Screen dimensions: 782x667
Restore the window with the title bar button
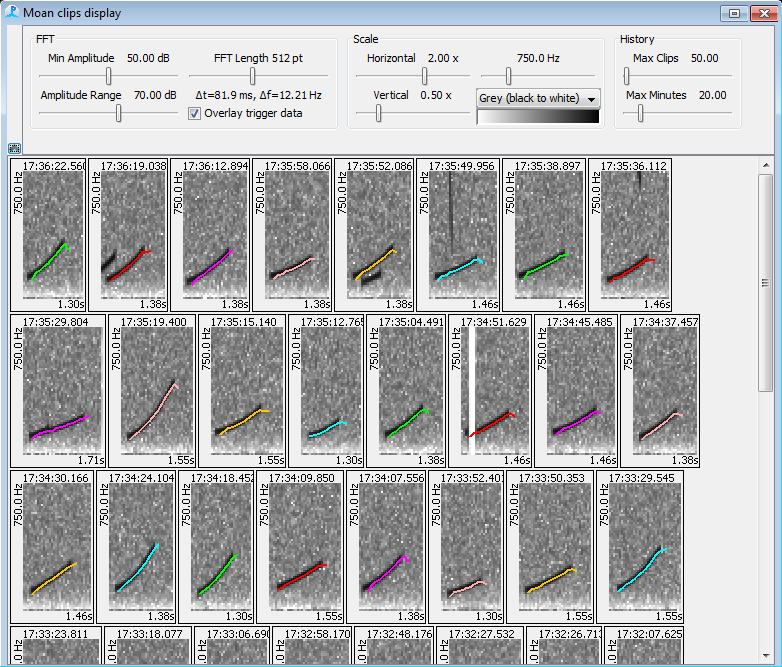tap(734, 13)
